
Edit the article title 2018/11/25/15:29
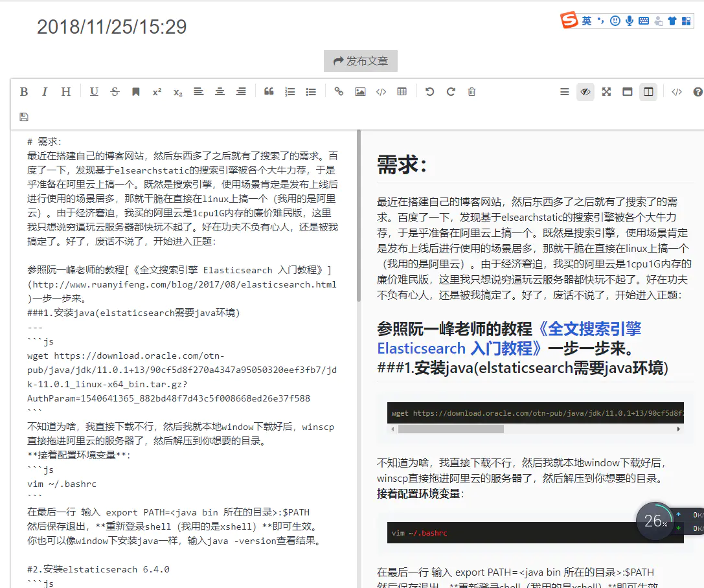[112, 27]
